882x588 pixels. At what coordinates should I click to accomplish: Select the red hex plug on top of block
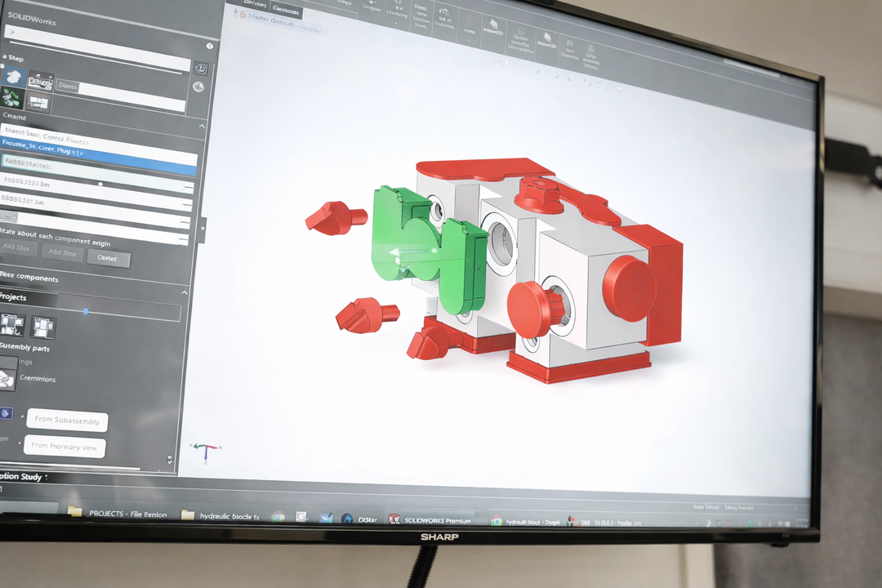click(x=539, y=194)
